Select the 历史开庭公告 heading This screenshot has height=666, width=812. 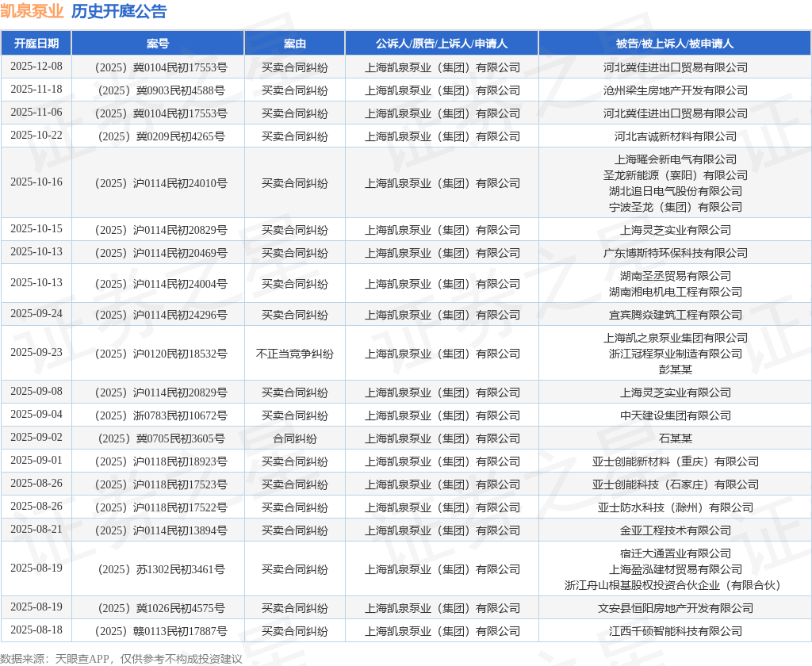tap(119, 11)
